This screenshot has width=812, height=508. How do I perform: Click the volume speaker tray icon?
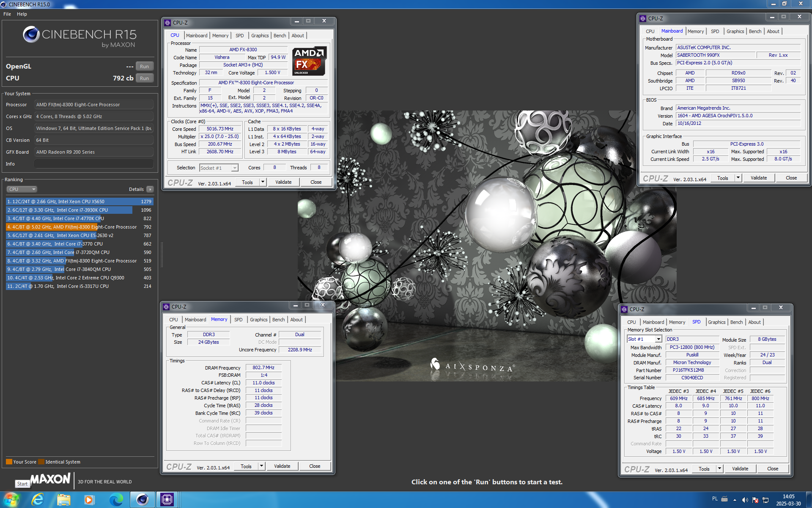click(745, 500)
